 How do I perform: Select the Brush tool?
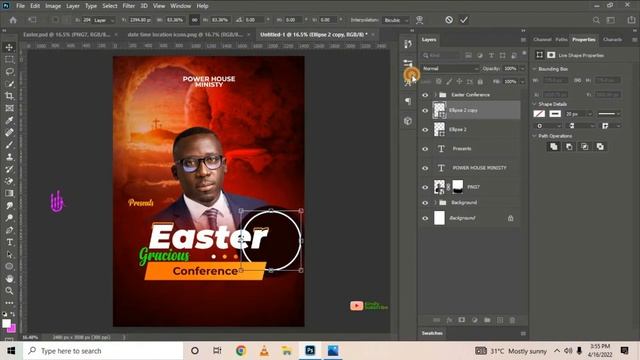pos(9,144)
